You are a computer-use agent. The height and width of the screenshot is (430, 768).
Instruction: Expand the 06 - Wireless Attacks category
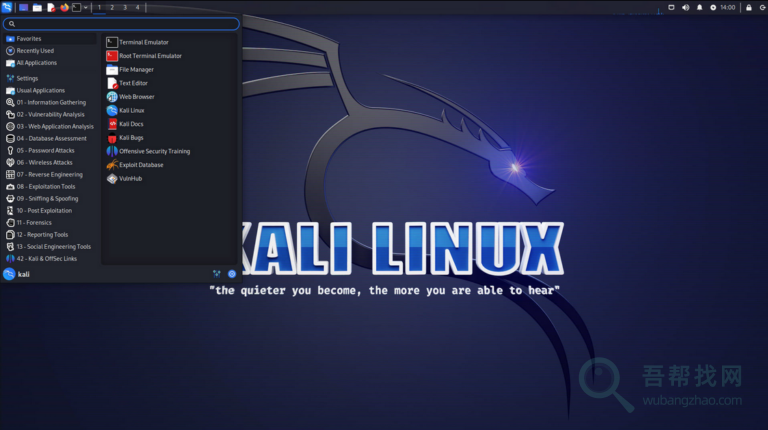pos(44,162)
